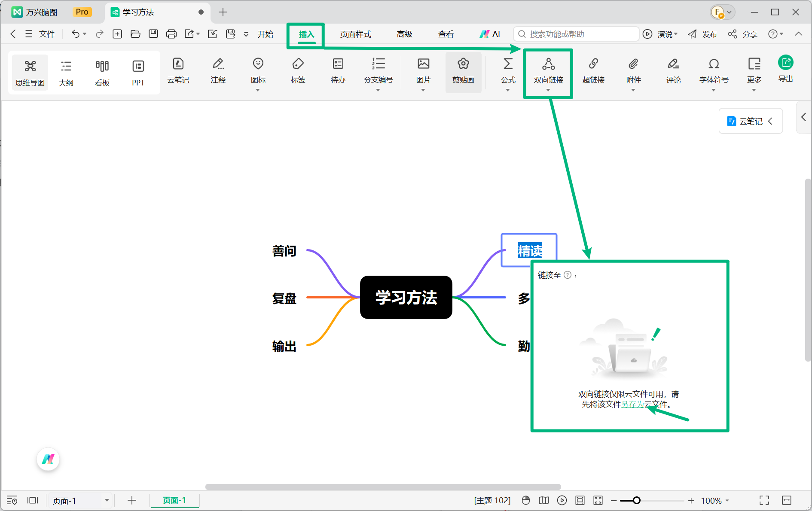Open the help question-mark dropdown
812x511 pixels.
[x=776, y=34]
